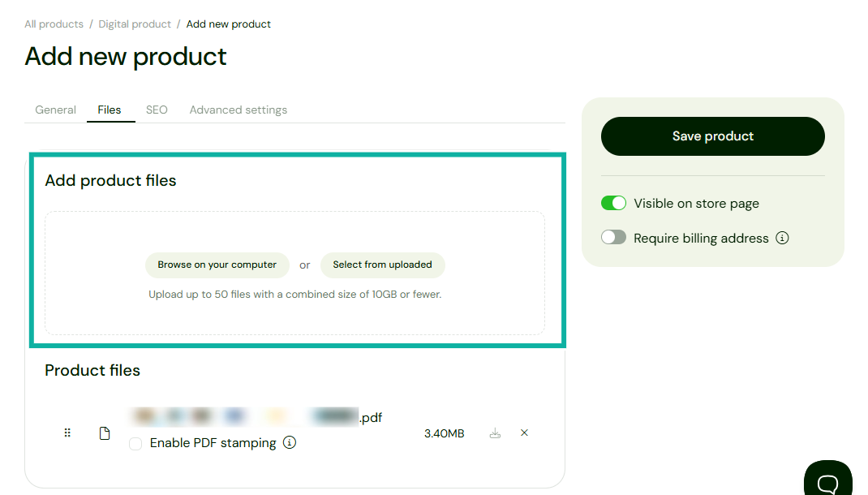Select the Files tab
The width and height of the screenshot is (868, 495).
110,110
